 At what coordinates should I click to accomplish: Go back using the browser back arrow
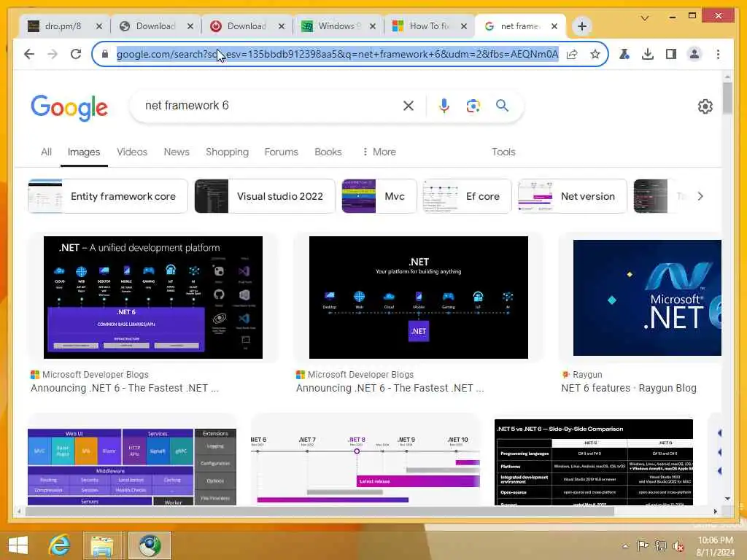[x=29, y=54]
